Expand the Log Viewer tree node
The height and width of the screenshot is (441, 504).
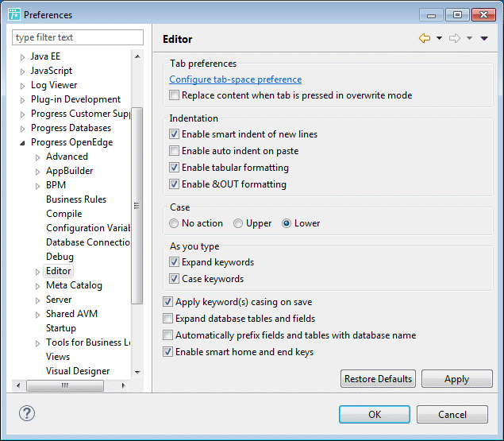pyautogui.click(x=22, y=87)
